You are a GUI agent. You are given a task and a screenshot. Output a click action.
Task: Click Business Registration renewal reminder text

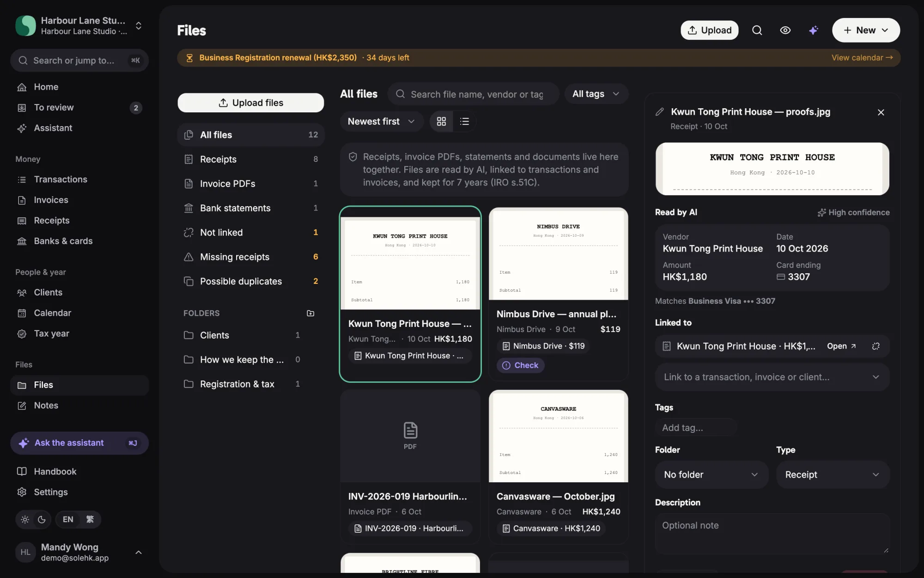[278, 58]
